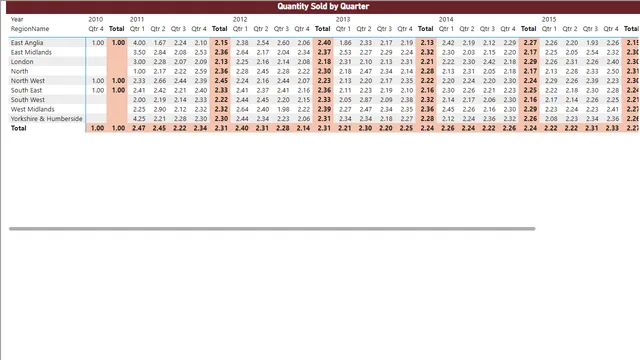Click the 'Qtr 4' header under 2010
640x360 pixels.
pos(96,29)
